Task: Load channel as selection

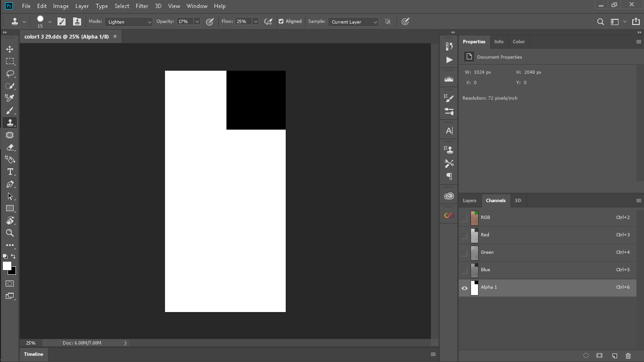Action: pos(586,356)
